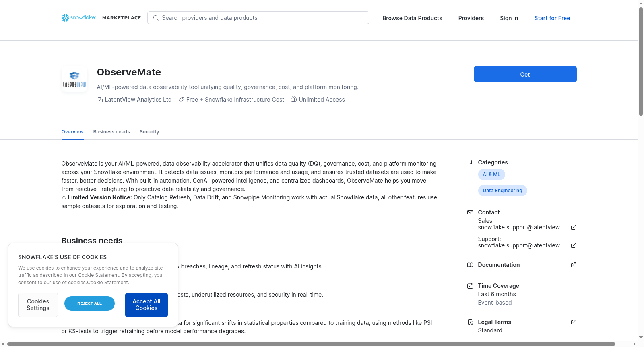Click the 'Standard' legal terms text
Viewport: 644px width, 347px height.
tap(490, 330)
